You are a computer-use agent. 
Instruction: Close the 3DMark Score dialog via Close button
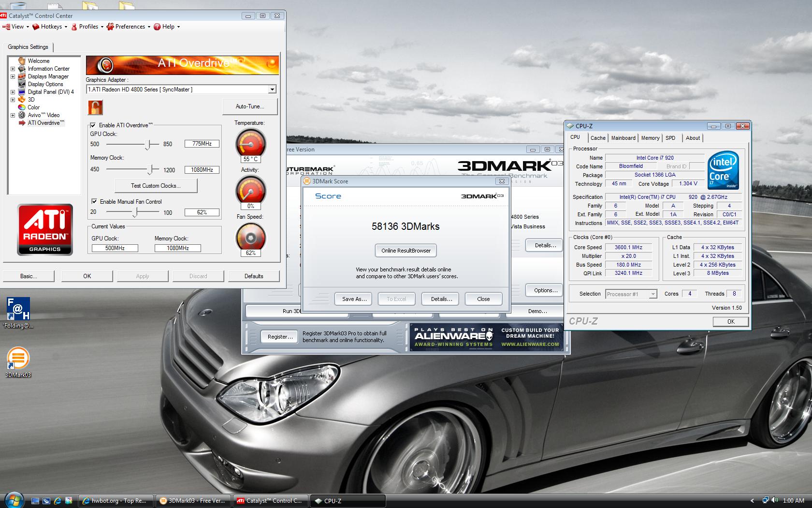[483, 299]
